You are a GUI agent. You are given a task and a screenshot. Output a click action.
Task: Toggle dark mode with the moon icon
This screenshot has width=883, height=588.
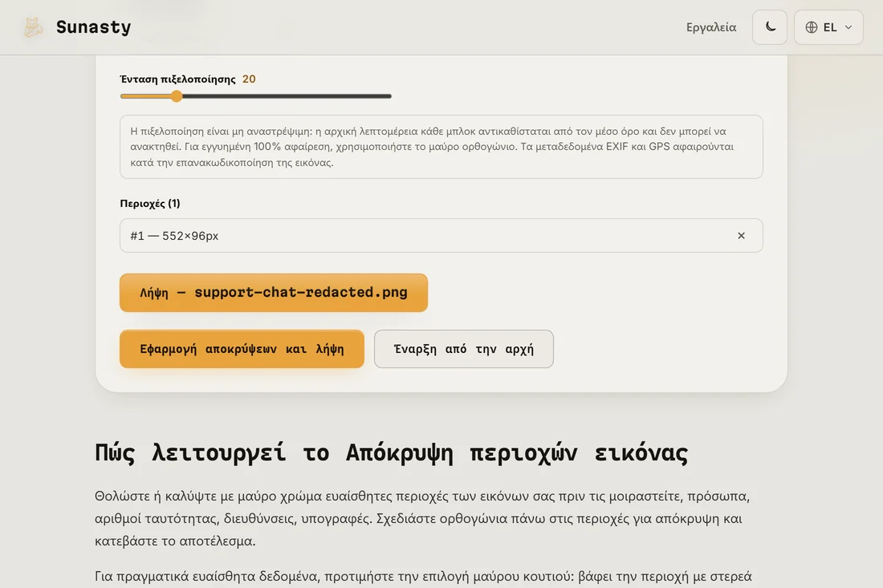tap(769, 27)
